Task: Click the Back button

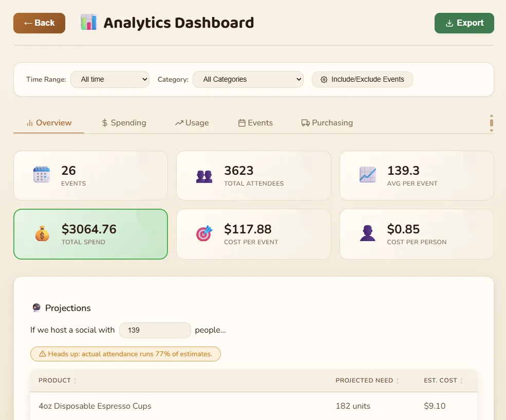Action: (39, 23)
